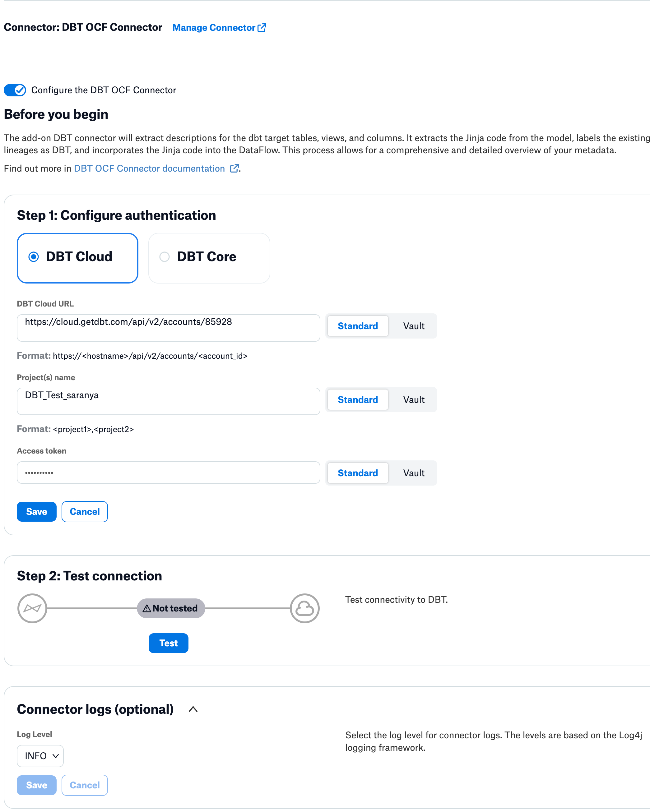Focus the Access token password field
650x812 pixels.
pos(169,473)
